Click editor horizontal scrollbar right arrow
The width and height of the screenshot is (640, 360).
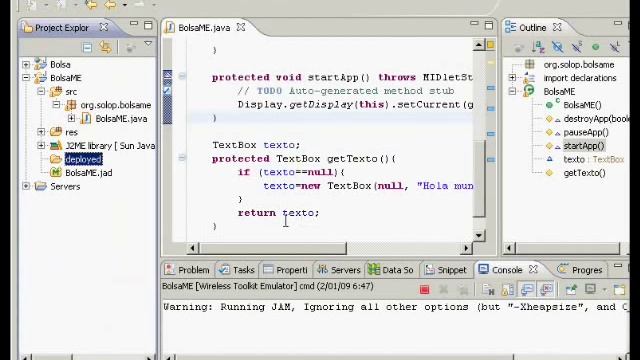[466, 248]
